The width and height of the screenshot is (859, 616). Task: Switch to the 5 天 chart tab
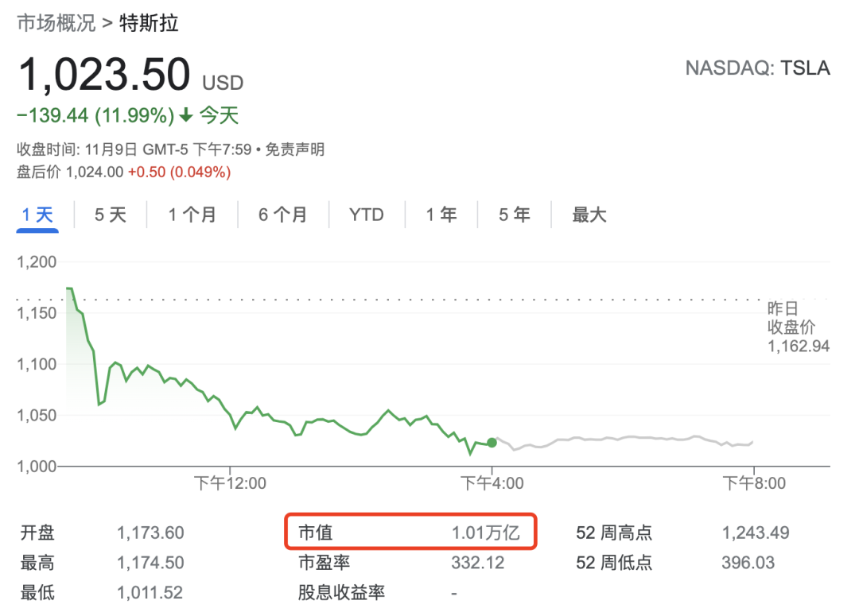click(x=111, y=215)
